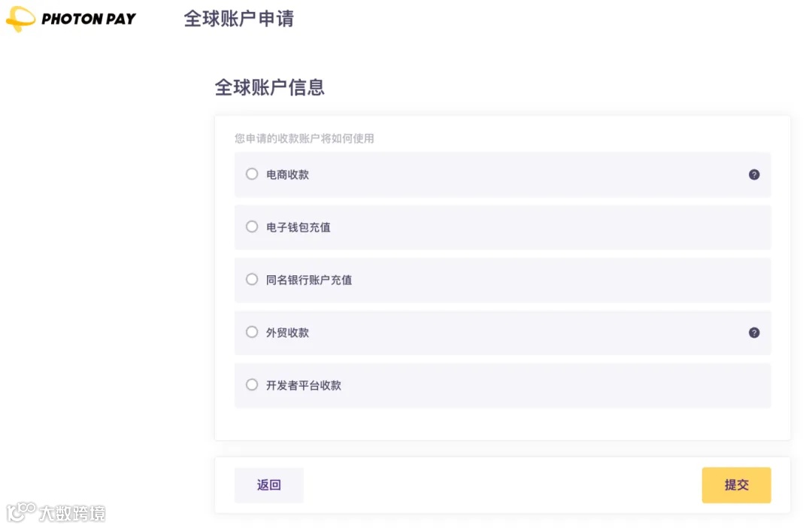Click the usage question prompt text
Image resolution: width=812 pixels, height=528 pixels.
pos(304,138)
